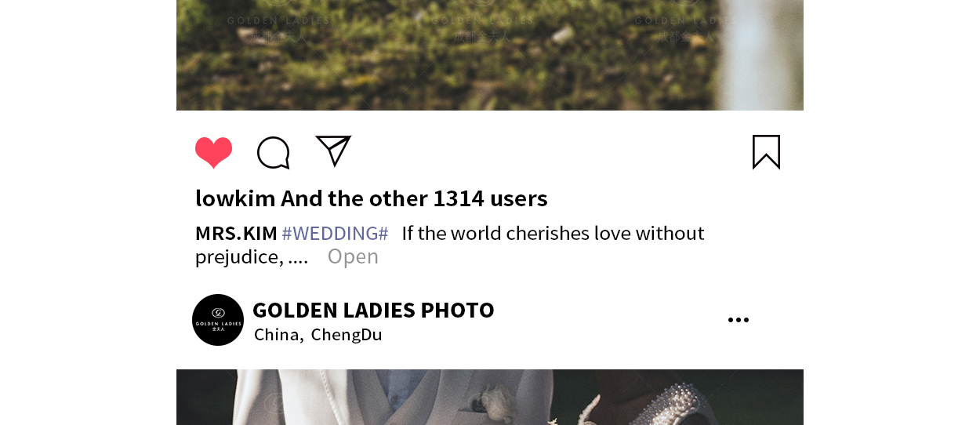Unlike the post with red heart
980x425 pixels.
[x=214, y=152]
